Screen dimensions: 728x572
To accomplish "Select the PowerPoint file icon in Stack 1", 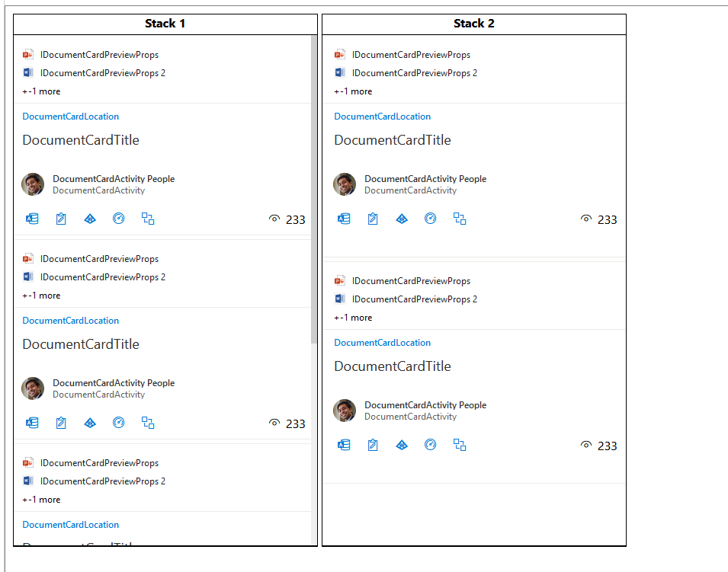I will (28, 54).
